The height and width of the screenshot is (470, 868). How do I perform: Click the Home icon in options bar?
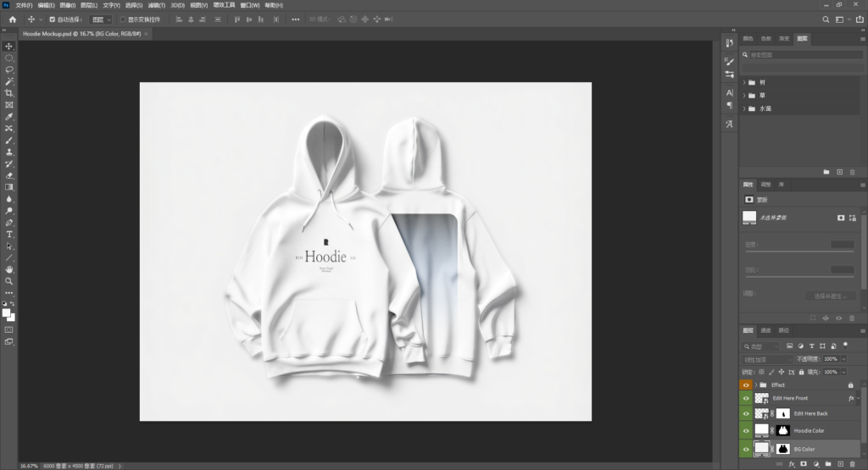click(12, 19)
